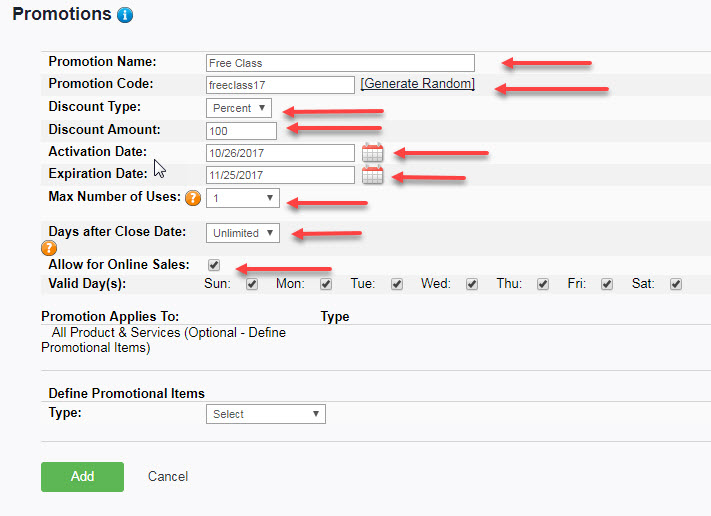Toggle the Saturday valid day checkbox

coord(676,284)
